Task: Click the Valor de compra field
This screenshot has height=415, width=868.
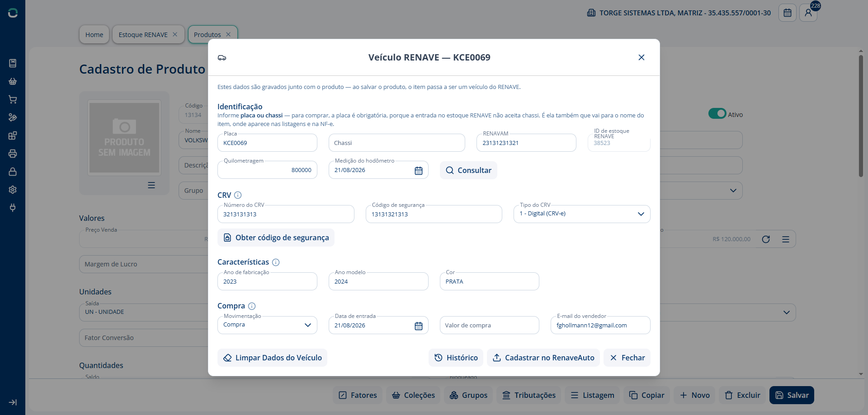Action: tap(489, 325)
